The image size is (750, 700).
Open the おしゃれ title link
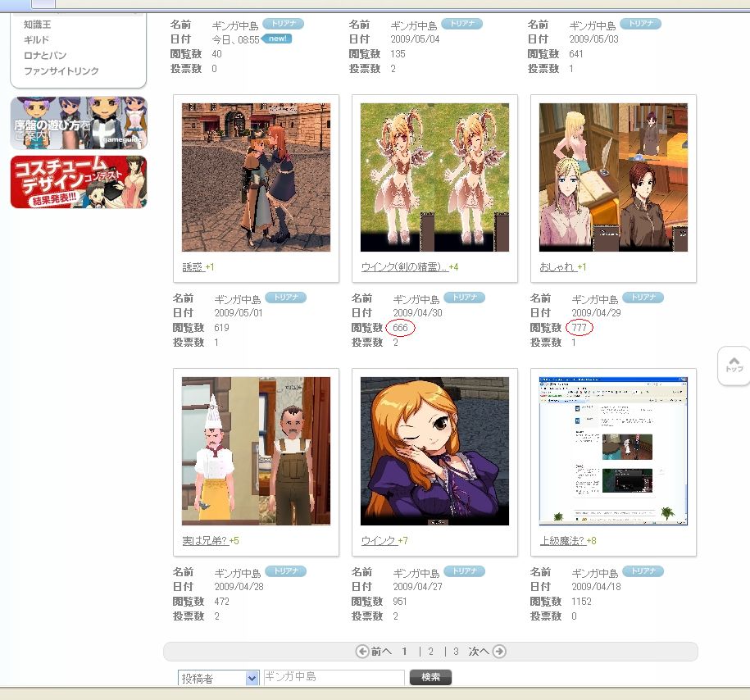[557, 267]
